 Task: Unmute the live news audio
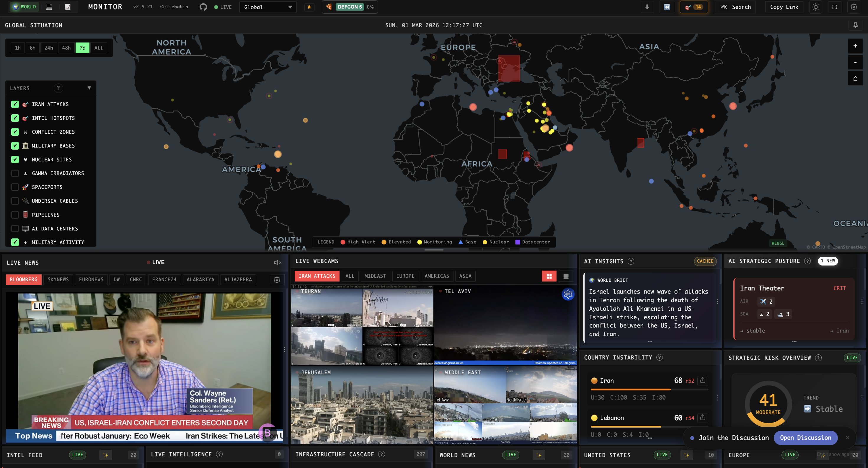click(277, 263)
